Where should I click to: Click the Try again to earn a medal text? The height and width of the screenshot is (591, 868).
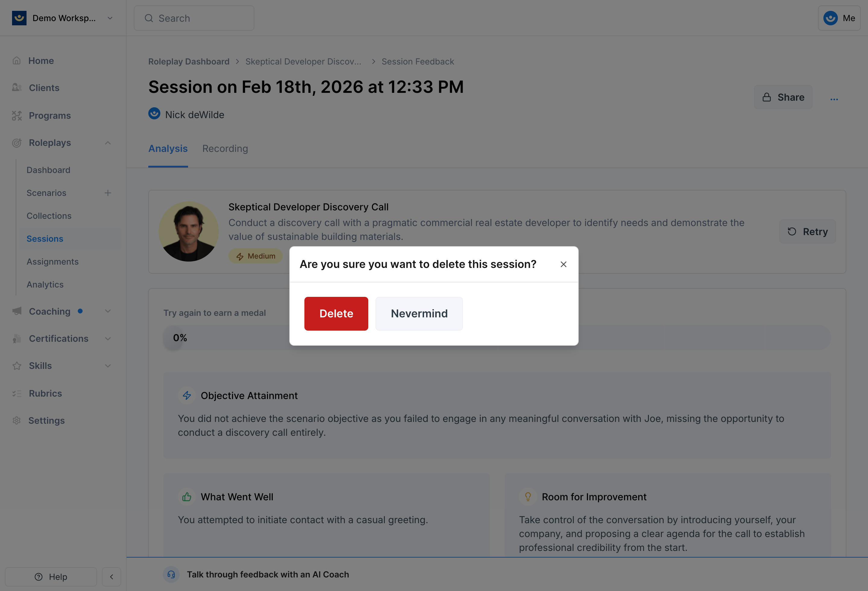click(x=215, y=313)
